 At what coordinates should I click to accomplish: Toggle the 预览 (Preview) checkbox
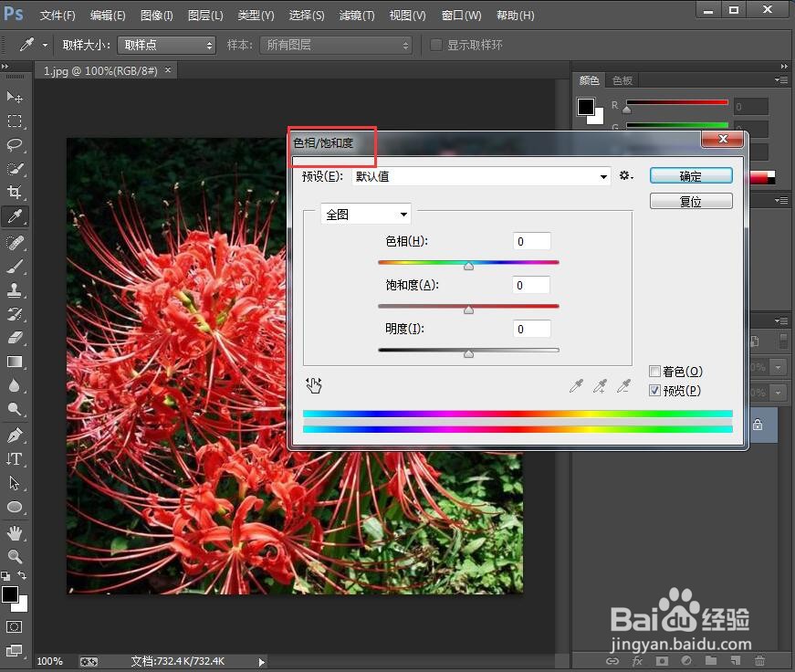coord(655,391)
